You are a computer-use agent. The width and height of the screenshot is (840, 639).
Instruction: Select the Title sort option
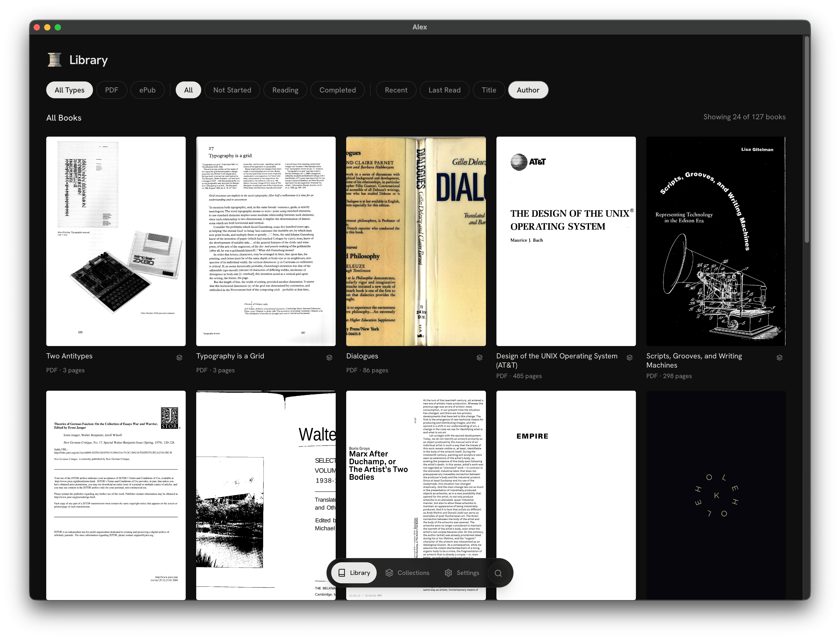(x=489, y=90)
